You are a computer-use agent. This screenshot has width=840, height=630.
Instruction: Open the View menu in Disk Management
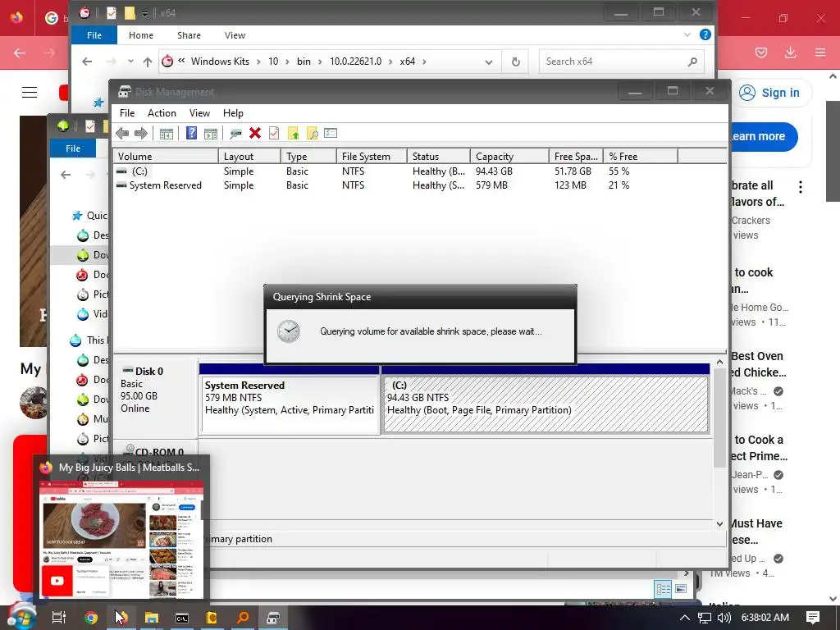click(199, 113)
